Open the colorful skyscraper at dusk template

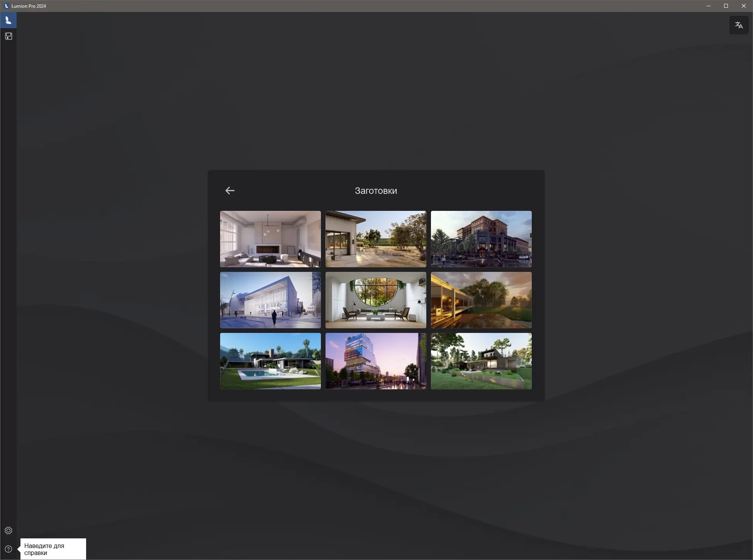pos(376,361)
